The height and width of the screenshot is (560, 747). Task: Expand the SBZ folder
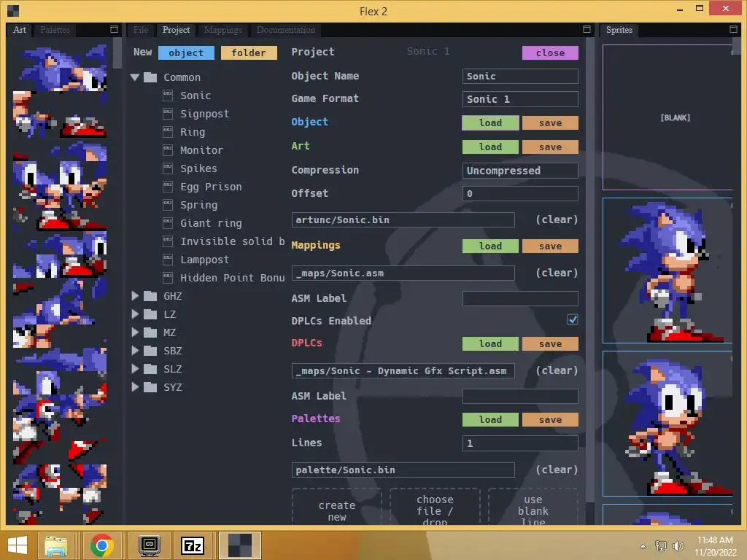point(135,351)
